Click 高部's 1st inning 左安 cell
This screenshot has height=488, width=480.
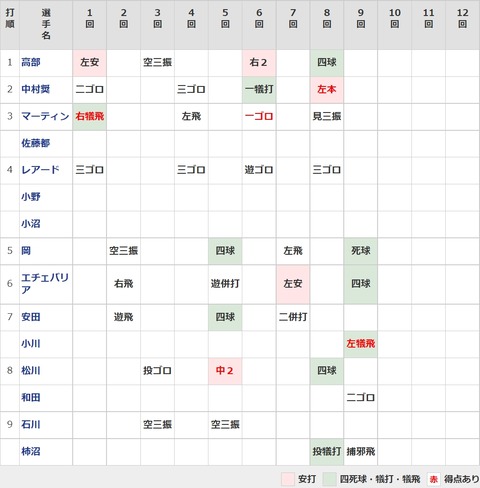point(90,63)
